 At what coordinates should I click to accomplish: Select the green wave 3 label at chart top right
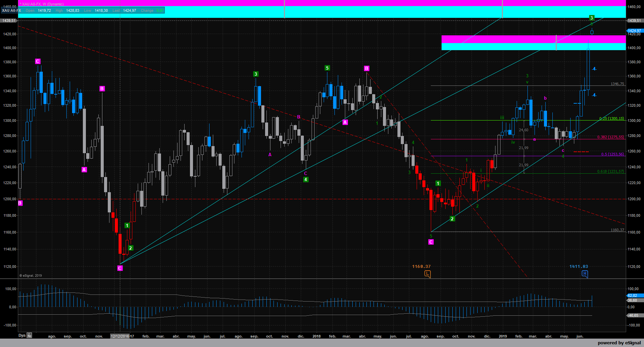(x=591, y=18)
